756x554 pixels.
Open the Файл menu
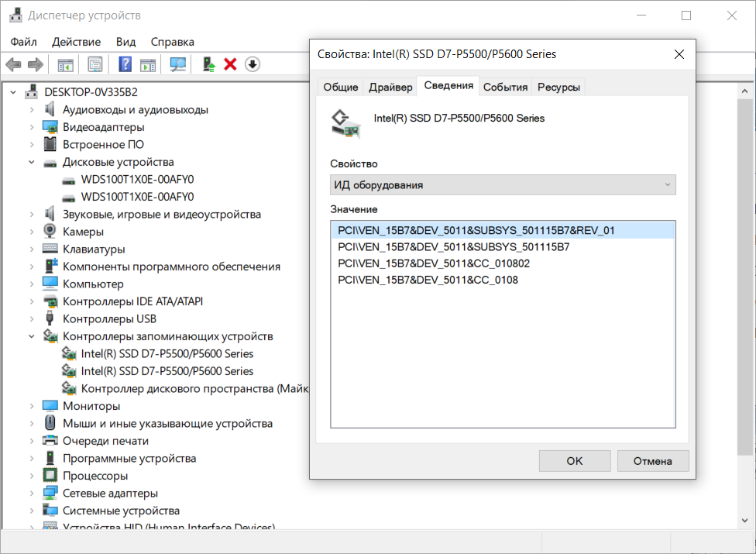point(23,42)
